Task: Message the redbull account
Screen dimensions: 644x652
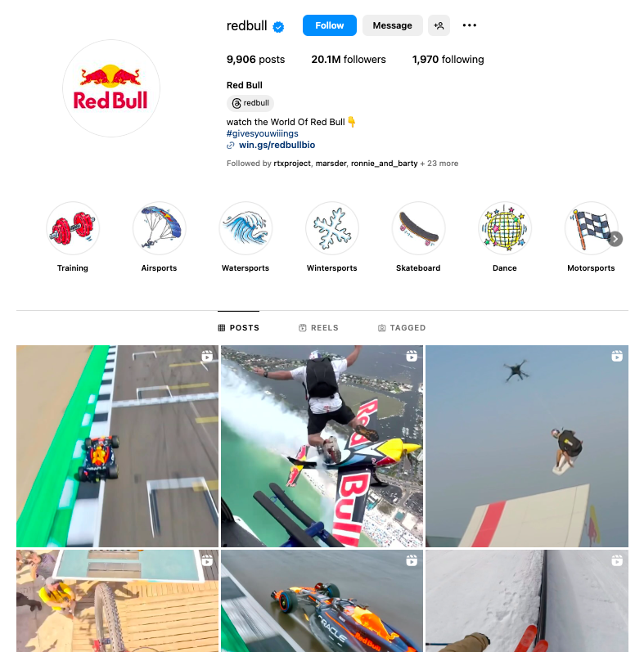Action: point(392,25)
